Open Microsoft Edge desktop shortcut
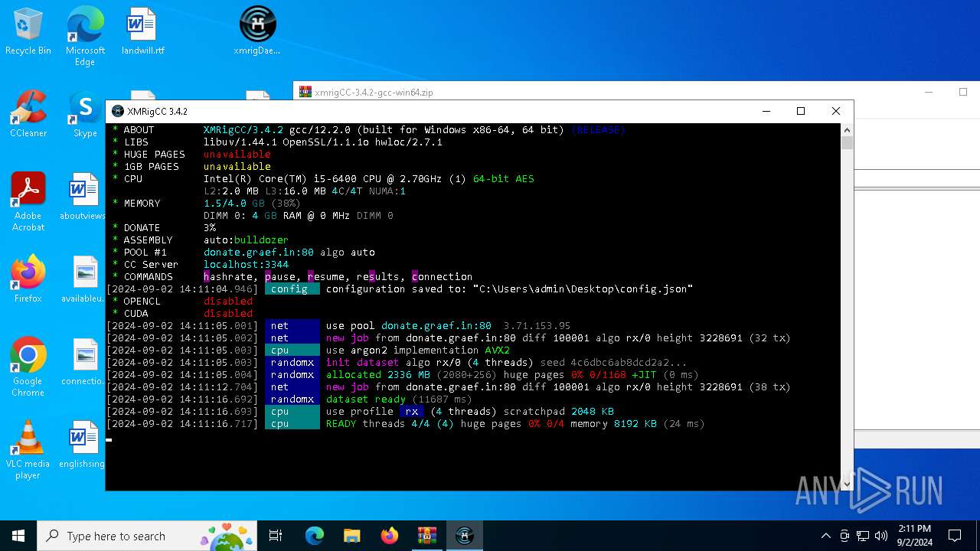This screenshot has height=551, width=980. click(x=85, y=37)
